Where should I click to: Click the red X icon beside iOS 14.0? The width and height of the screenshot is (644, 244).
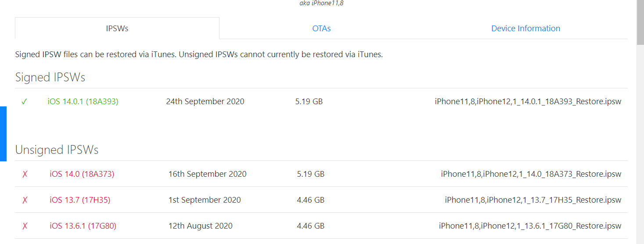[x=25, y=174]
